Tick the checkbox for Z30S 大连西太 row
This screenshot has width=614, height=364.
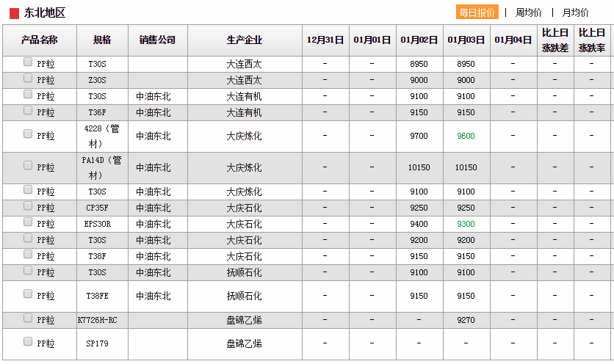(28, 79)
